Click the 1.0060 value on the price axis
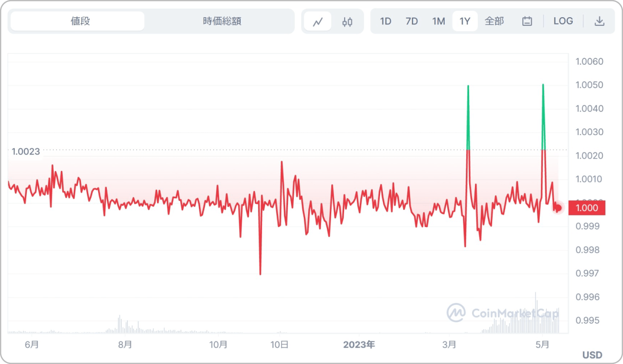 (x=589, y=62)
